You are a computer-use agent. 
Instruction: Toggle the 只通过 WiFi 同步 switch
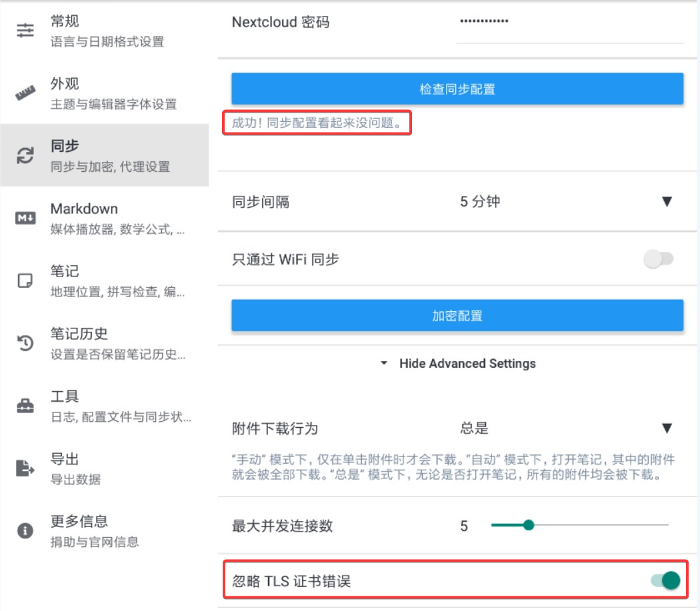tap(659, 259)
